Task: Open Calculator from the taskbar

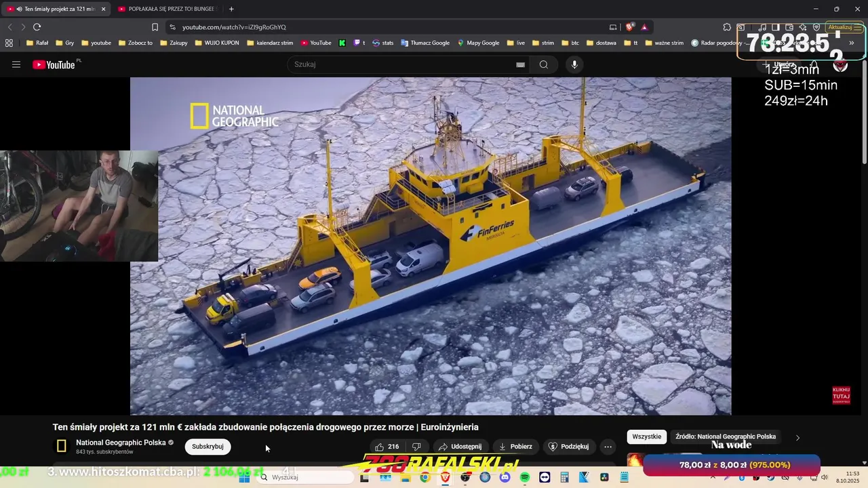Action: point(564,477)
